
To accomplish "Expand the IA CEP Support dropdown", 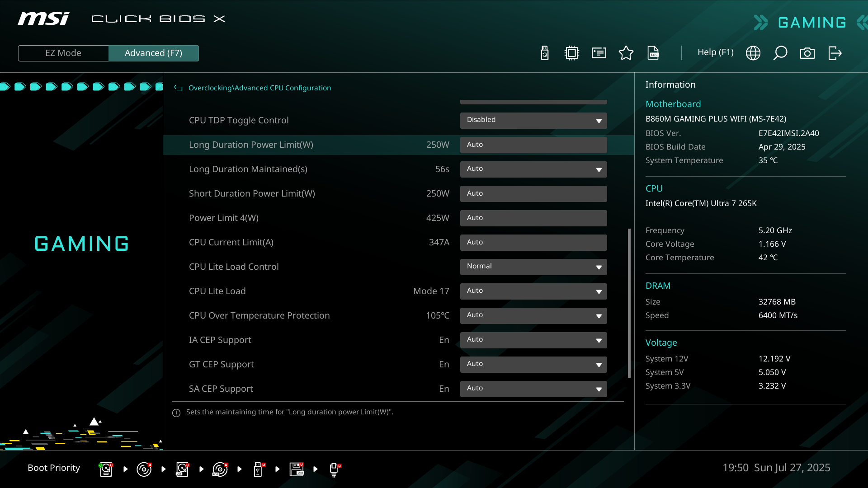I will (533, 340).
